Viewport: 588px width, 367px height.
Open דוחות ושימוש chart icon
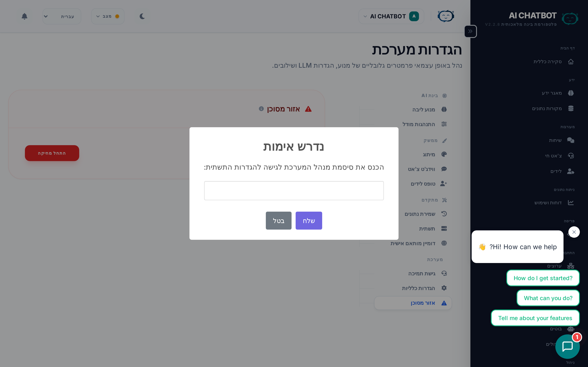point(571,203)
